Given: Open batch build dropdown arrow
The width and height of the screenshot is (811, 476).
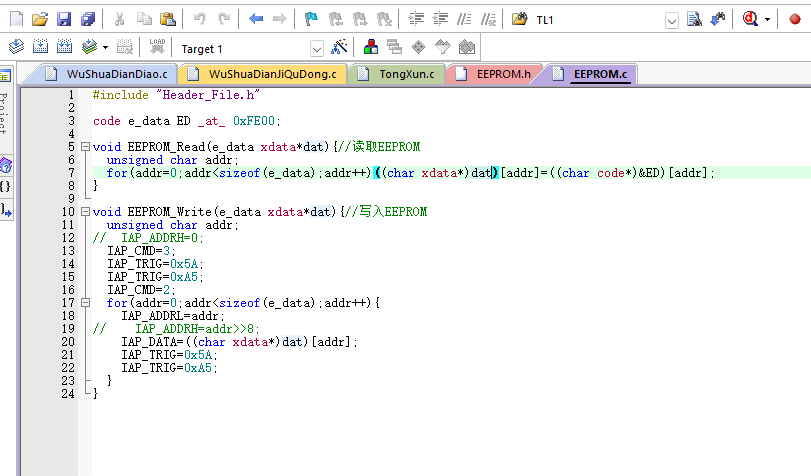Looking at the screenshot, I should tap(106, 48).
